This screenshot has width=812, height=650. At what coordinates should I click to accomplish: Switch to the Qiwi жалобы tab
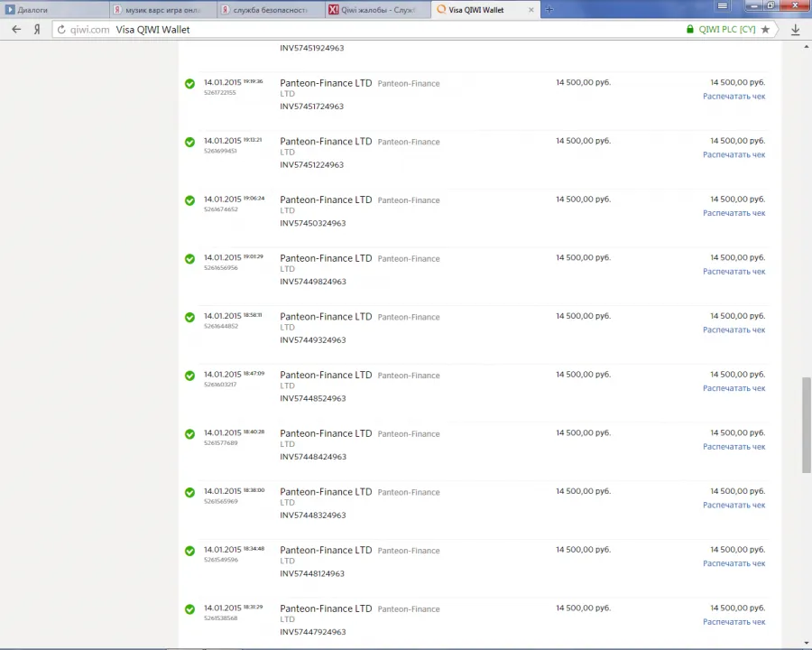pyautogui.click(x=378, y=10)
